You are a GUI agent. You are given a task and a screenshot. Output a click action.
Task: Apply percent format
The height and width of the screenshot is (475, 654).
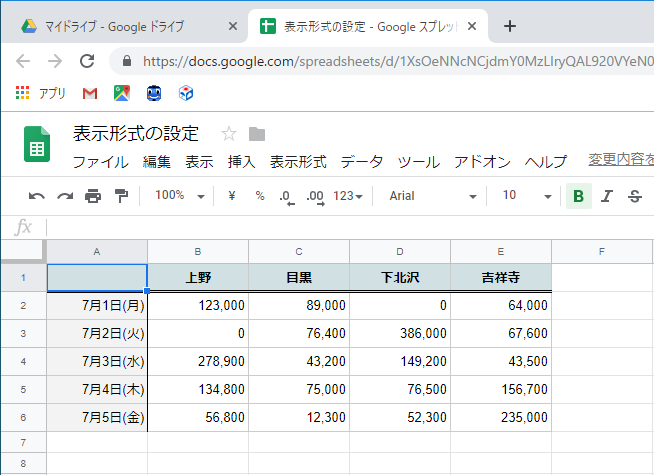[x=260, y=196]
